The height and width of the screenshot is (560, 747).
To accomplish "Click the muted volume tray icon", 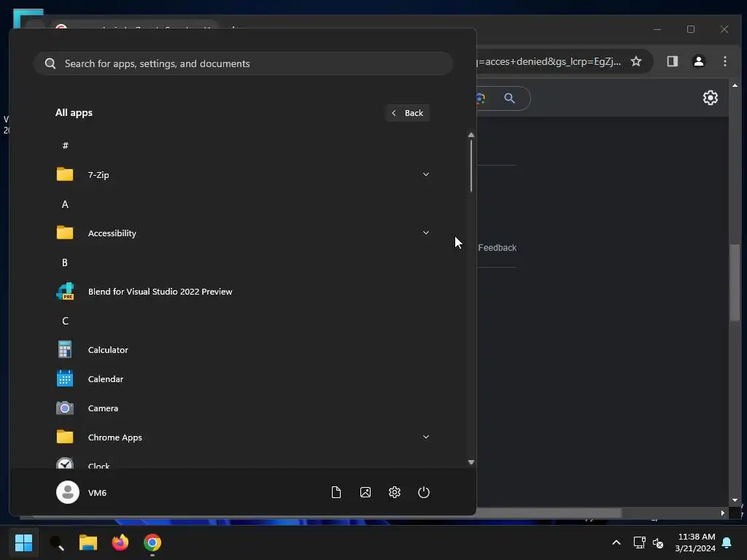I will point(658,542).
